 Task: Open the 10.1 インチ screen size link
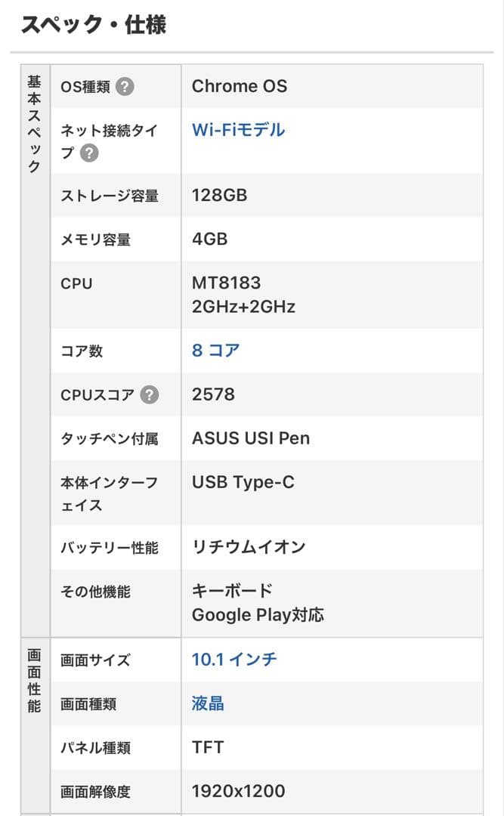pos(235,659)
